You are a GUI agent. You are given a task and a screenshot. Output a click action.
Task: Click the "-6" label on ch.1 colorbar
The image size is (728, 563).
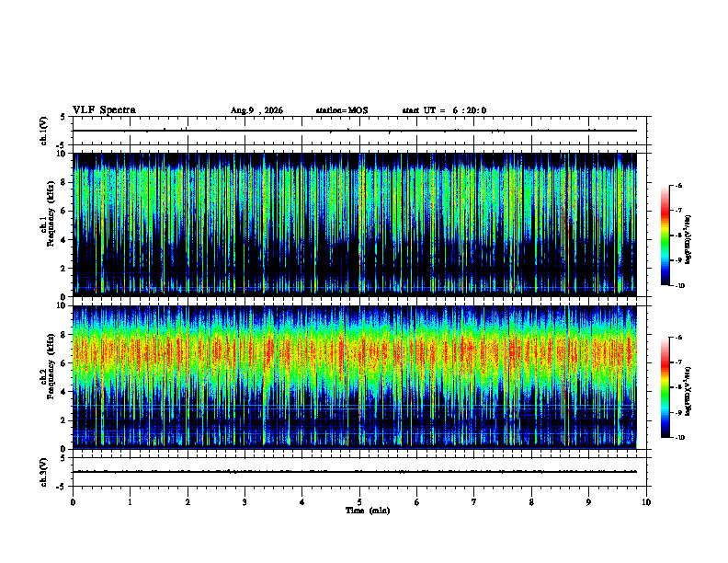tap(678, 186)
